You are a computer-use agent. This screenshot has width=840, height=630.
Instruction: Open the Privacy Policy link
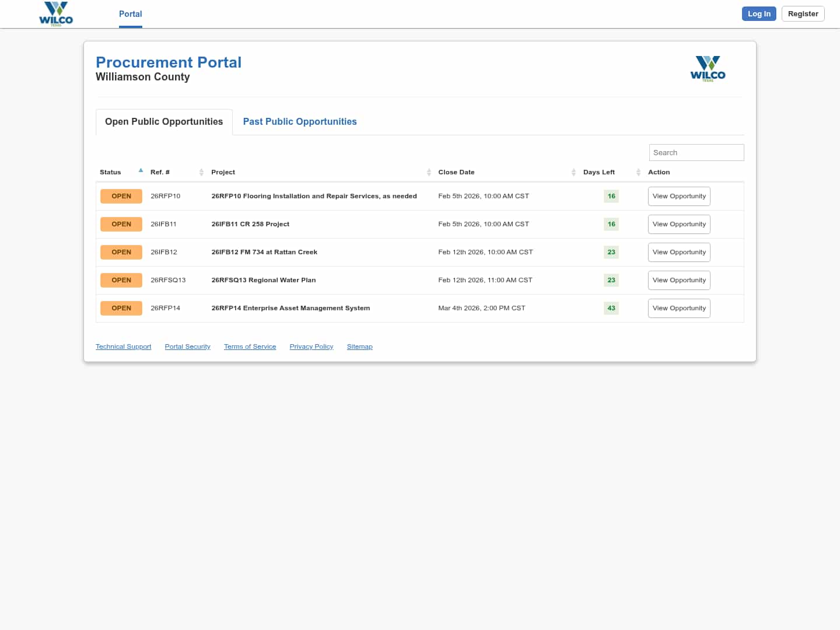pyautogui.click(x=311, y=346)
